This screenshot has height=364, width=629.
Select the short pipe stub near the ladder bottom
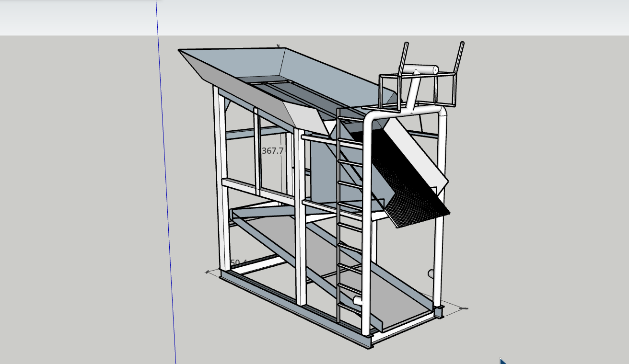[x=358, y=301]
